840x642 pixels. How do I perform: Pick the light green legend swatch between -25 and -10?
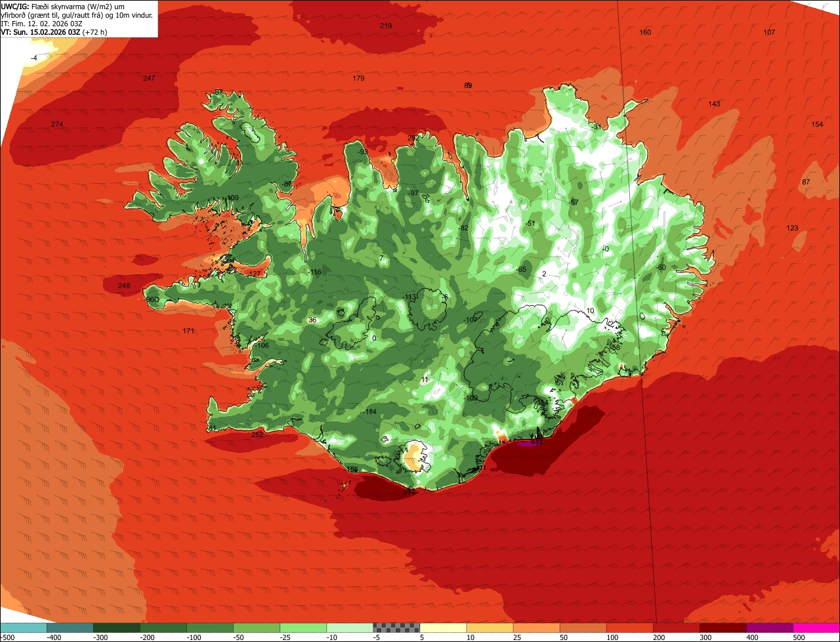[303, 628]
